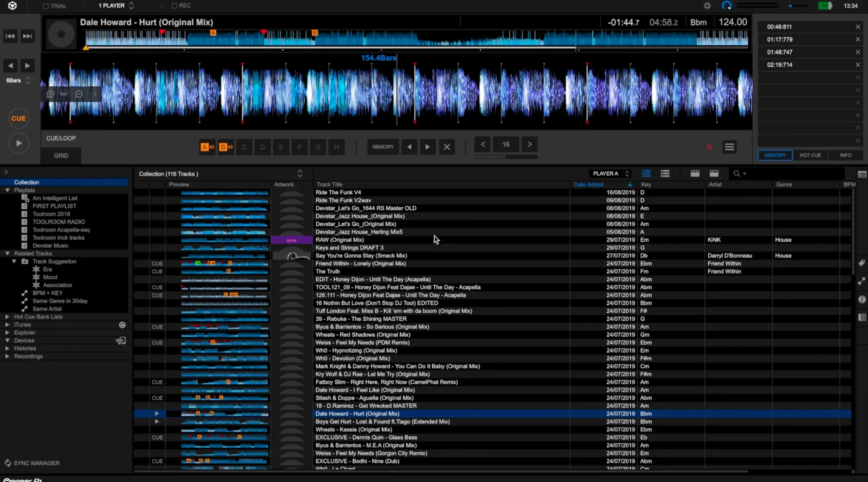Screen dimensions: 868x482
Task: Collapse the Playlists tree node
Action: click(x=7, y=190)
